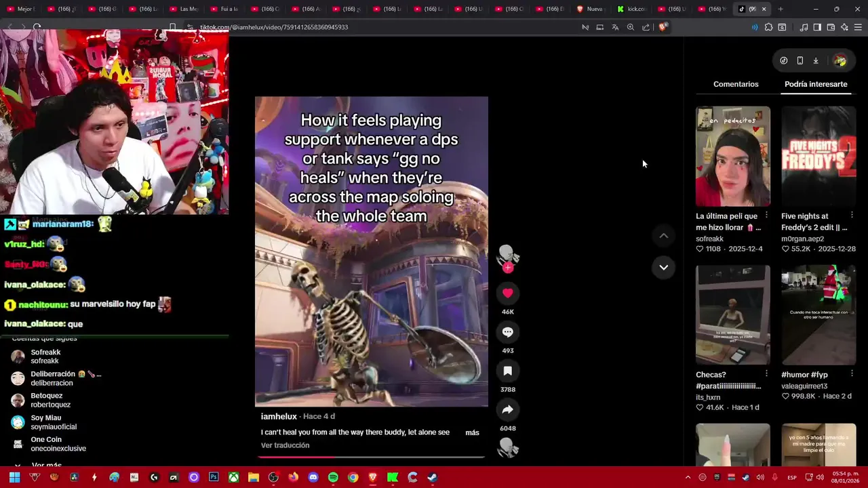The image size is (868, 488).
Task: Click the get app phone icon
Action: [800, 60]
